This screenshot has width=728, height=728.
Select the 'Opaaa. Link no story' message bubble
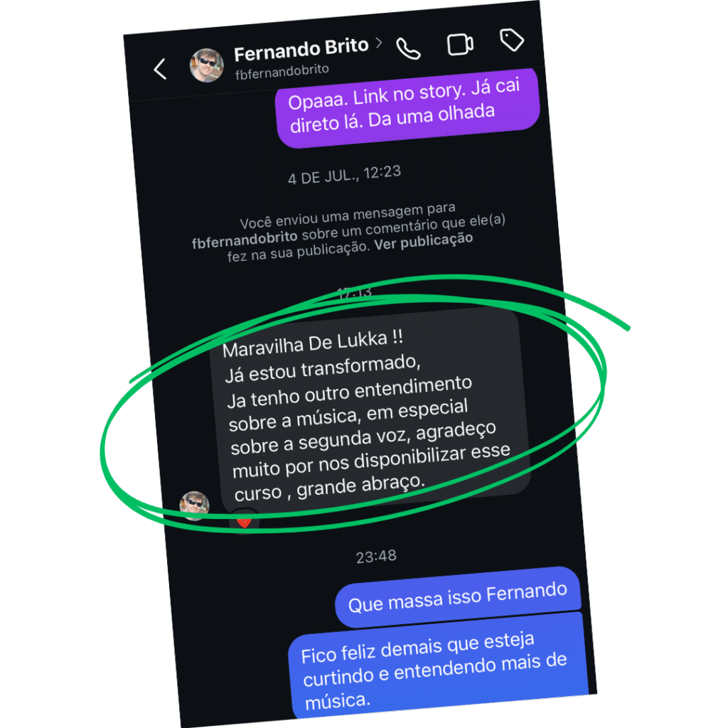[x=407, y=108]
